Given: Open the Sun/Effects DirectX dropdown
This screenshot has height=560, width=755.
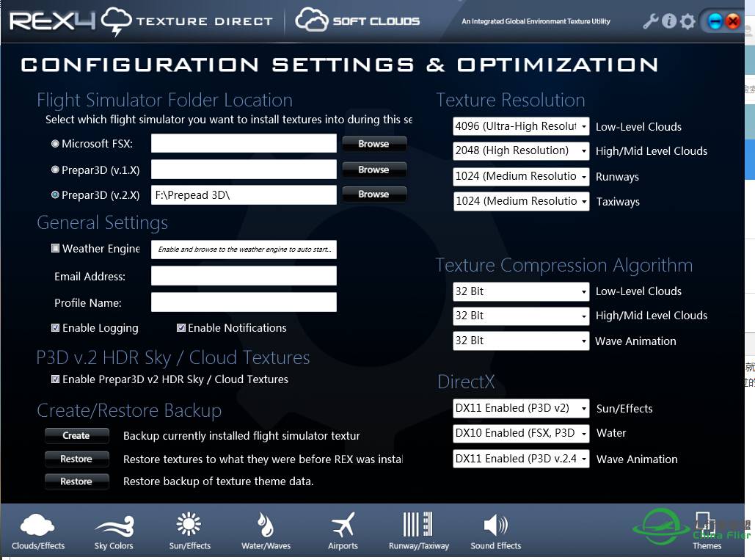Looking at the screenshot, I should click(521, 409).
